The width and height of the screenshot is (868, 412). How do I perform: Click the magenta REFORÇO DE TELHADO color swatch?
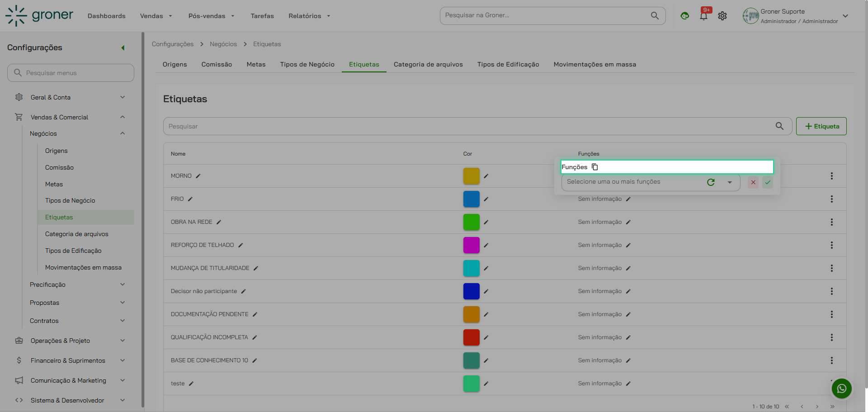coord(471,245)
